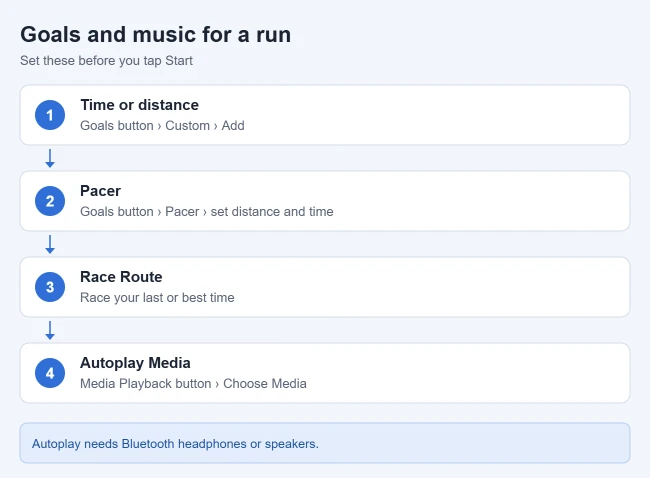The width and height of the screenshot is (650, 478).
Task: Click the Pacer step heading
Action: pyautogui.click(x=100, y=191)
